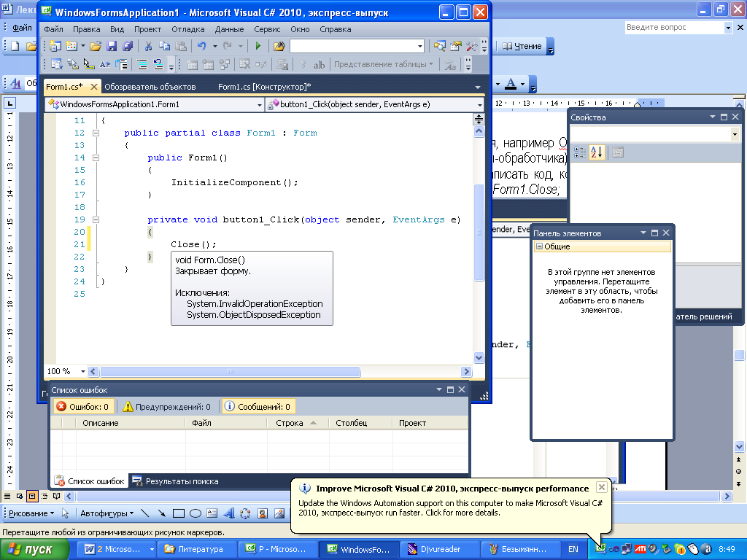Viewport: 747px width, 560px height.
Task: Click the Save All icon
Action: (128, 46)
